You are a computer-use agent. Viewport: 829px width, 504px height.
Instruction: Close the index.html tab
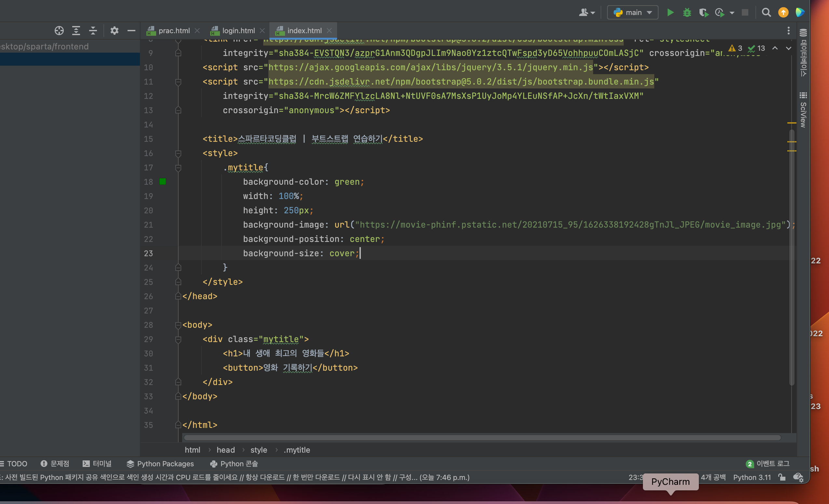tap(329, 31)
